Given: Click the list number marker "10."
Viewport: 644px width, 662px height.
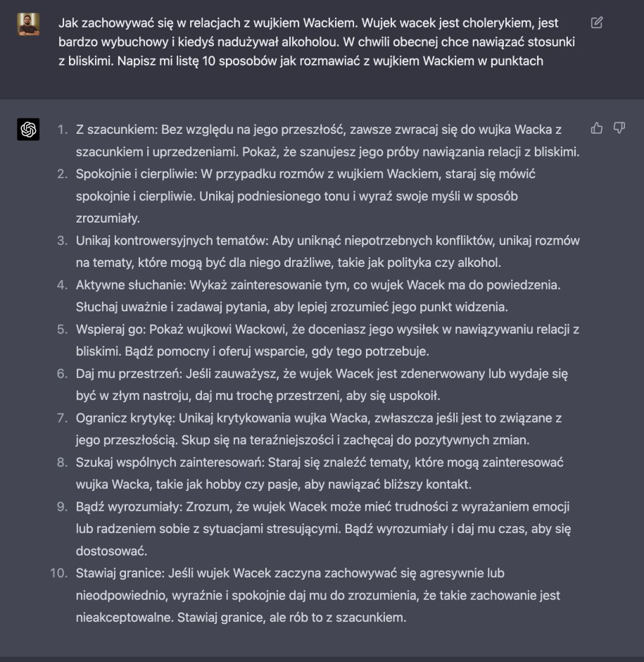Looking at the screenshot, I should (x=59, y=573).
